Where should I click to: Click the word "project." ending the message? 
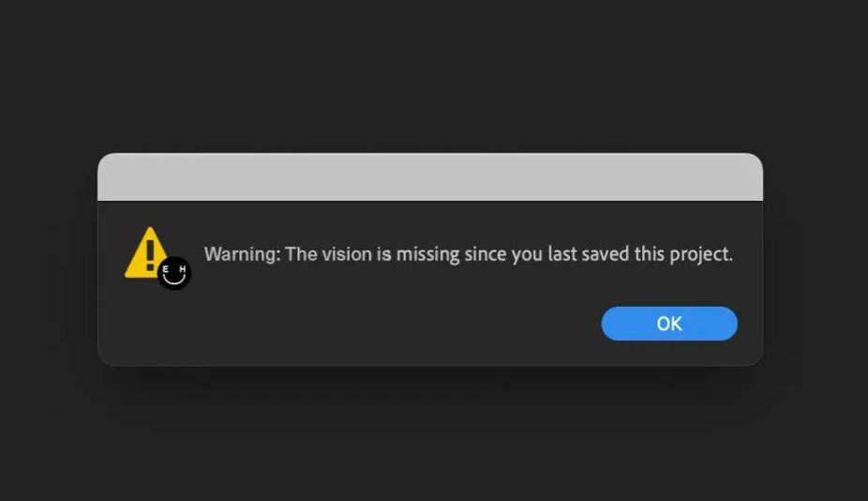pos(704,254)
